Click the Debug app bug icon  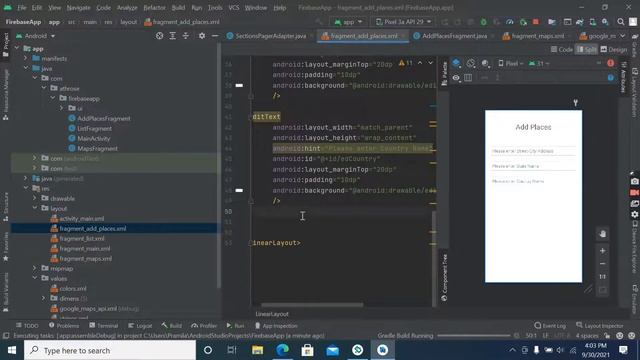[483, 22]
